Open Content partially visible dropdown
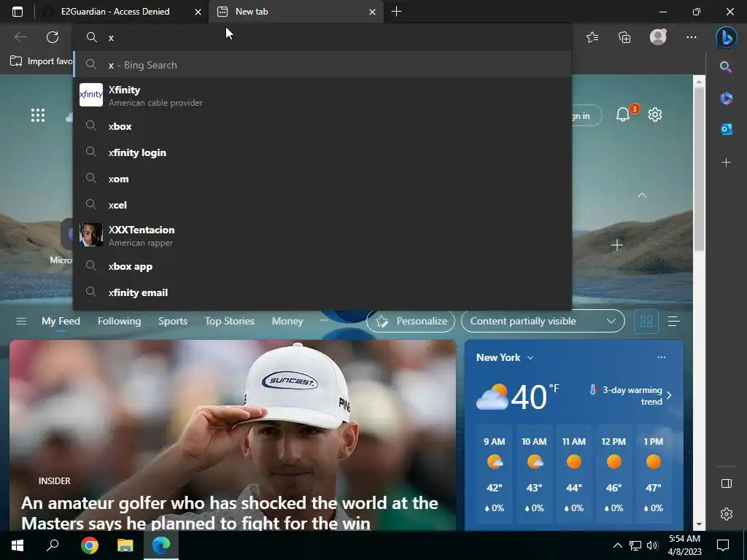 543,321
